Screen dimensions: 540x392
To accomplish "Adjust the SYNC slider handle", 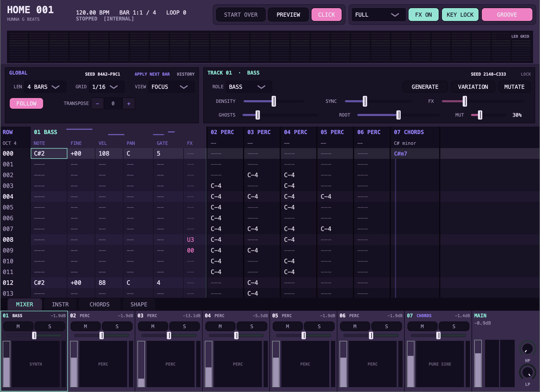I will pos(365,101).
